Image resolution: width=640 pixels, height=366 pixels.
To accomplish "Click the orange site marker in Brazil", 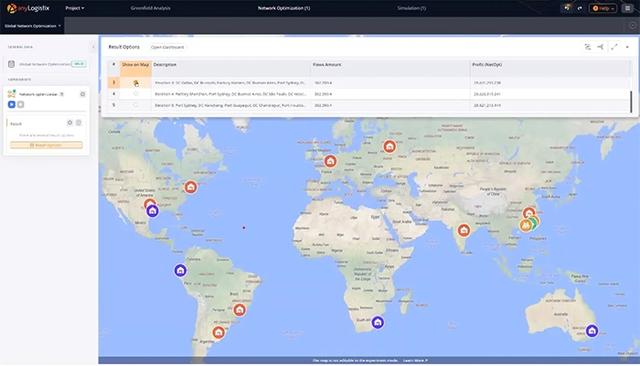I will point(240,310).
